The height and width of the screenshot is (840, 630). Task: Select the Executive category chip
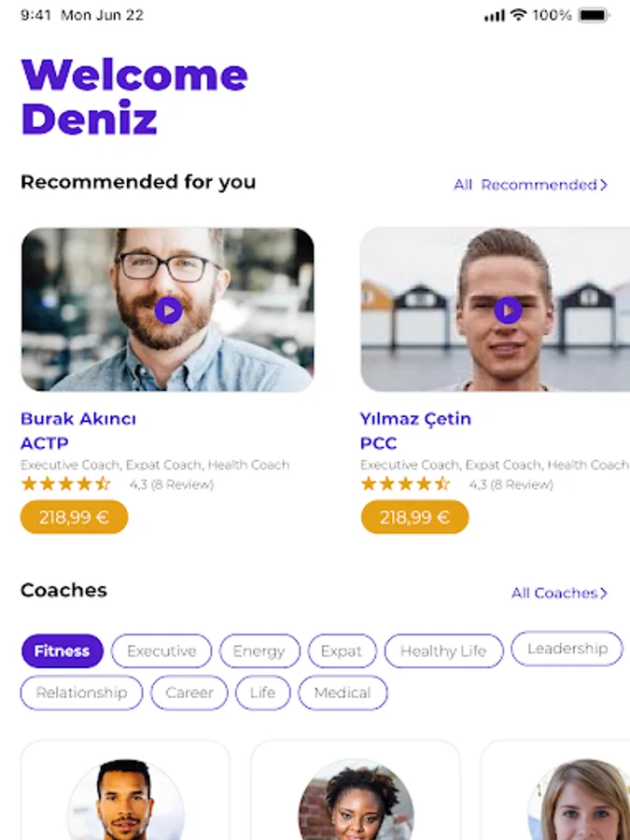click(x=161, y=651)
